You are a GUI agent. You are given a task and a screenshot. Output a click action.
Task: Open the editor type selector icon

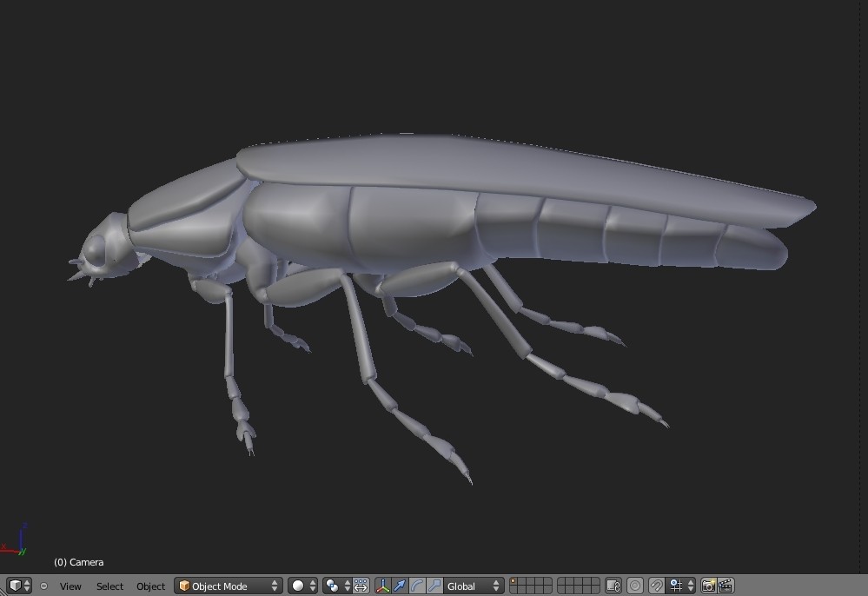coord(14,586)
